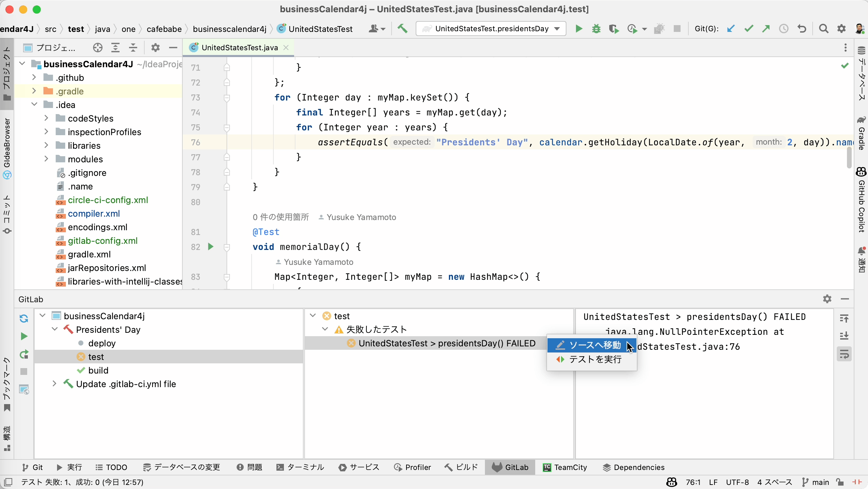Open TeamCity tool window tab

point(565,467)
